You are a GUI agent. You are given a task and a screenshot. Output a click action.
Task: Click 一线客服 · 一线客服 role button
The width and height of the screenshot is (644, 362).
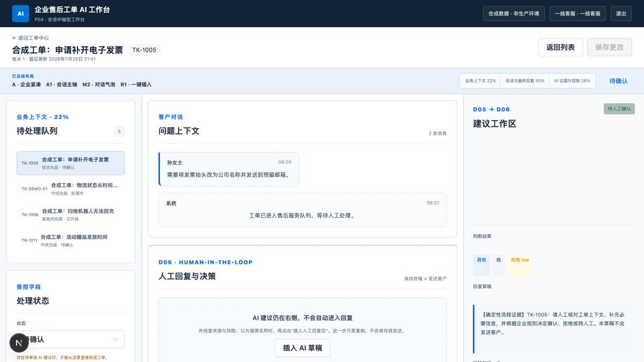click(577, 13)
